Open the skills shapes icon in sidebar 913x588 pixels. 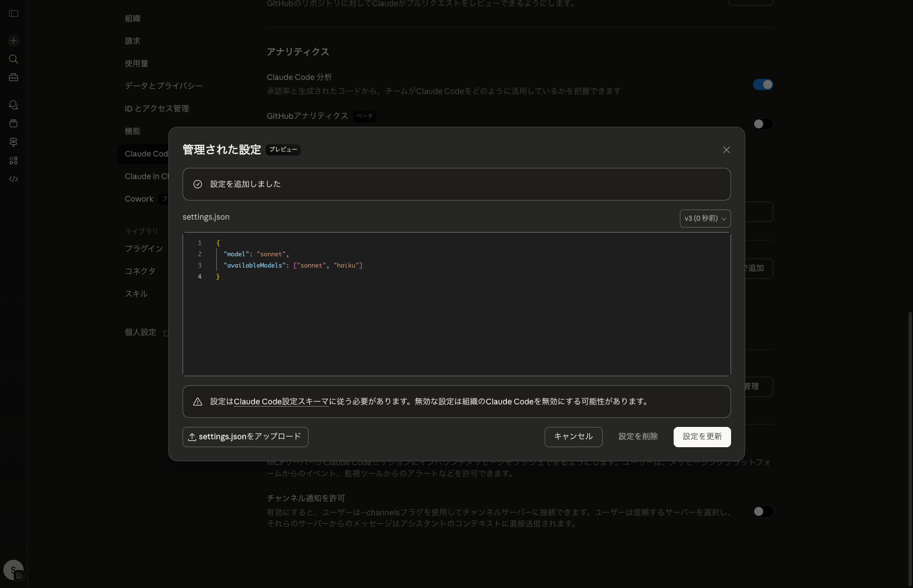pos(13,161)
